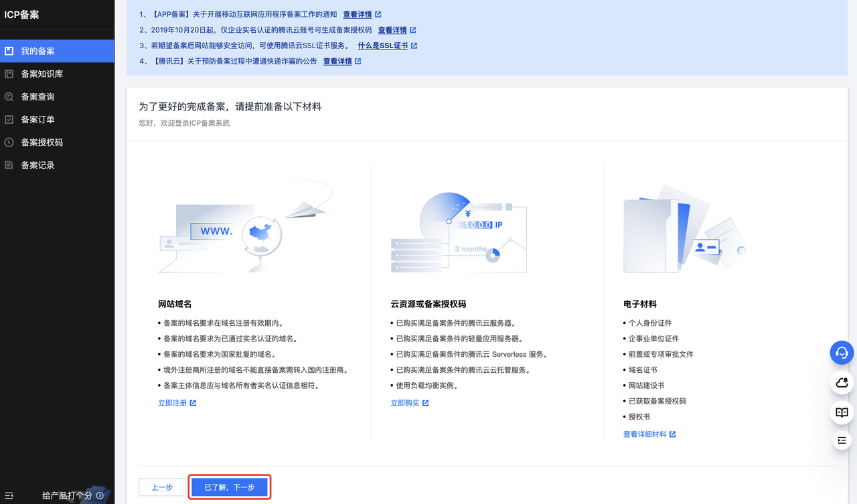
Task: Click the 备案授权码 sidebar icon
Action: [9, 142]
